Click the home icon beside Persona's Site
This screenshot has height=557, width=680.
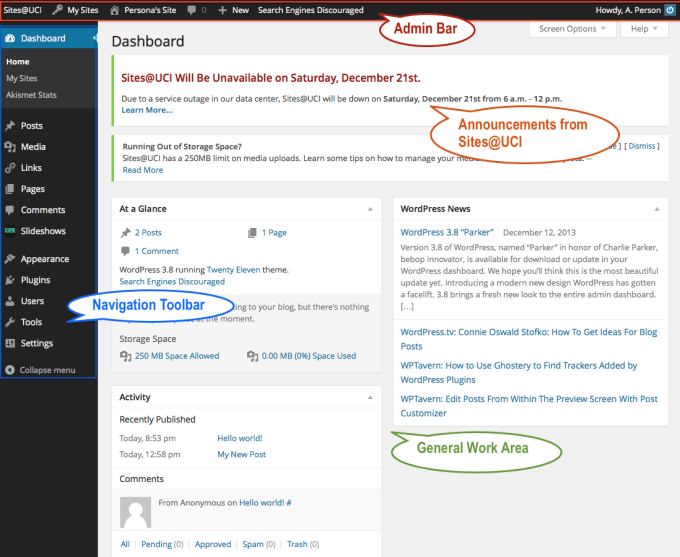114,10
